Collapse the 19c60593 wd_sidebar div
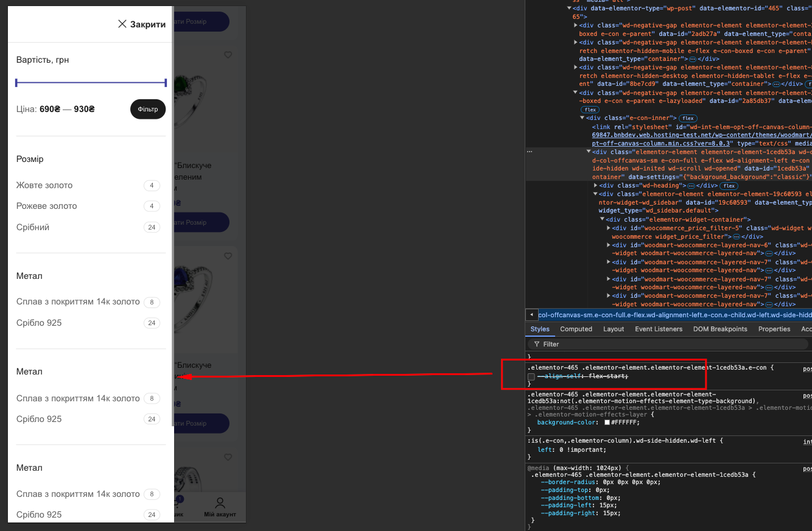 595,194
